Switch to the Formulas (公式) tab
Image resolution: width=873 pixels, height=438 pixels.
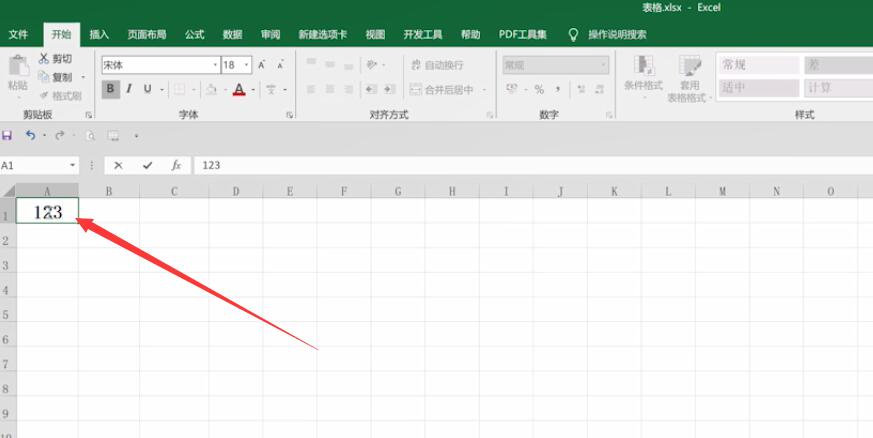(x=194, y=35)
